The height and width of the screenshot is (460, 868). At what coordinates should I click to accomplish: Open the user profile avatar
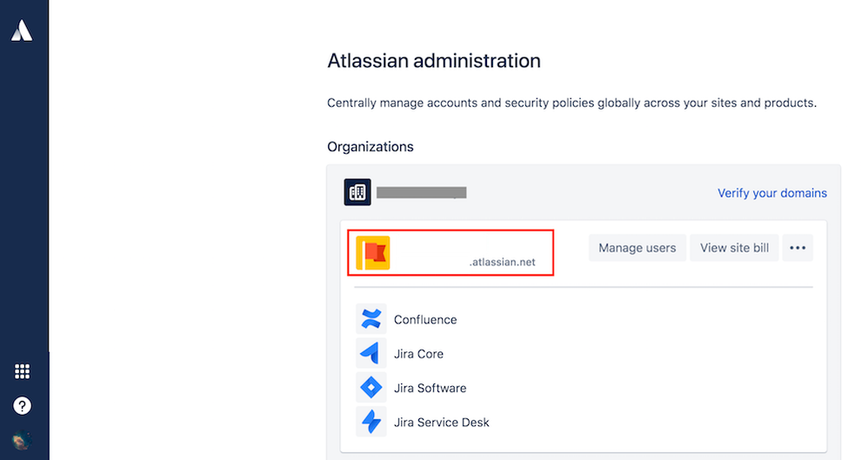[22, 441]
